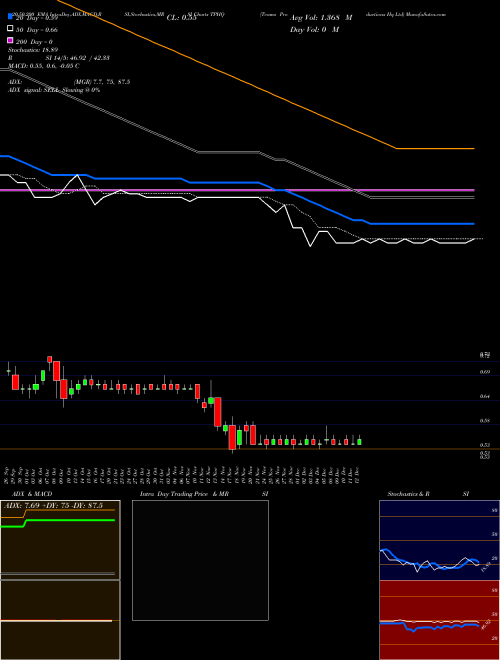This screenshot has height=660, width=500.
Task: Click the 'Stochastics: 18.89' readout
Action: [x=33, y=50]
